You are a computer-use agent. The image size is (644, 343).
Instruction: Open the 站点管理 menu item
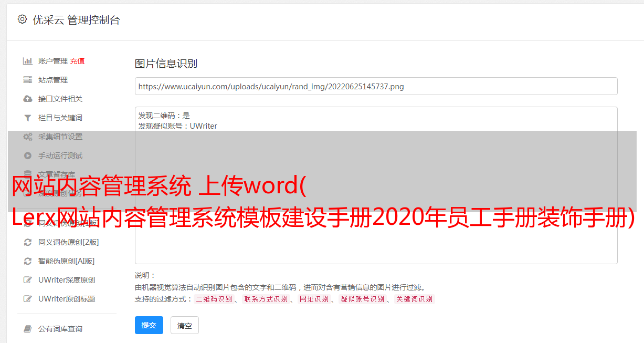53,80
